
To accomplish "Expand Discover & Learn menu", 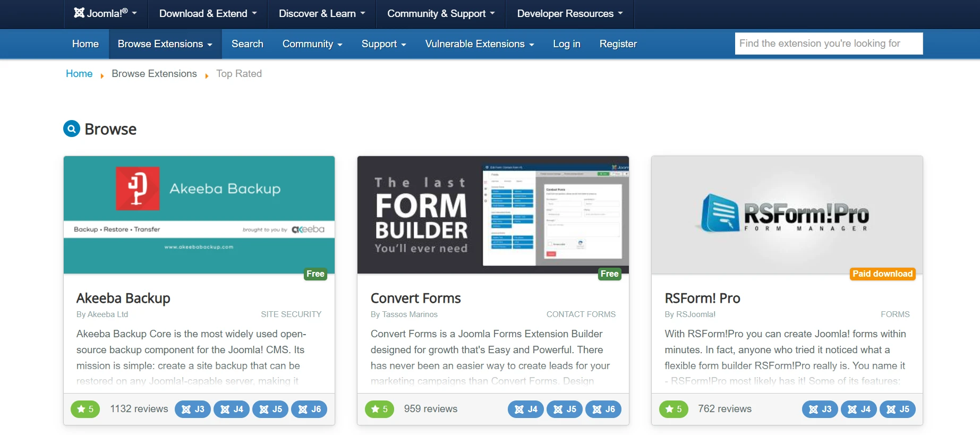I will point(322,13).
